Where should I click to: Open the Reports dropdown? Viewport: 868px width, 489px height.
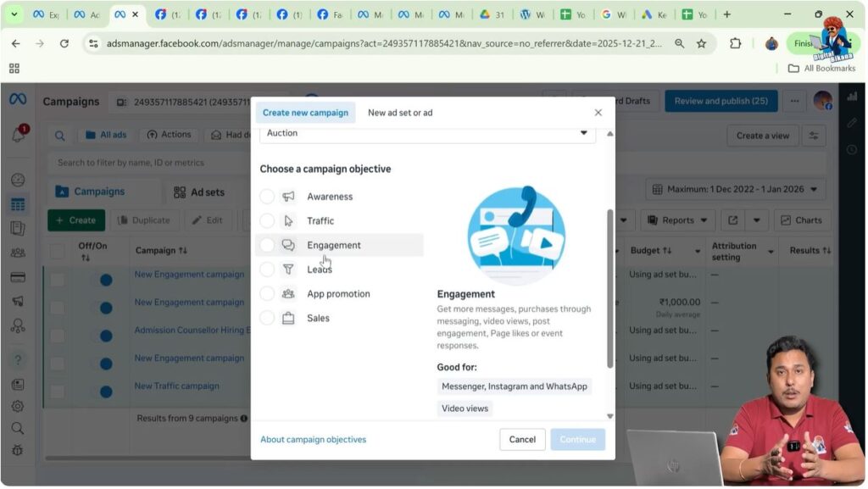[x=678, y=220]
